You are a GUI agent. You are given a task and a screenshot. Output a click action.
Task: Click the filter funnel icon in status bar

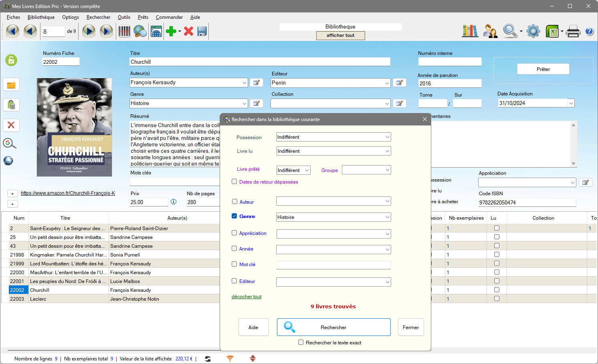230,358
